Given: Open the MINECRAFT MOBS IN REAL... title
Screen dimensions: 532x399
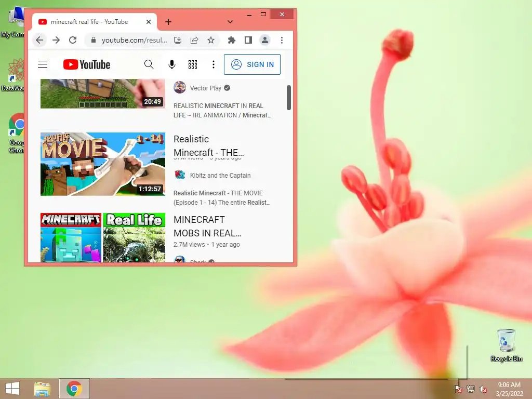Looking at the screenshot, I should (x=207, y=227).
